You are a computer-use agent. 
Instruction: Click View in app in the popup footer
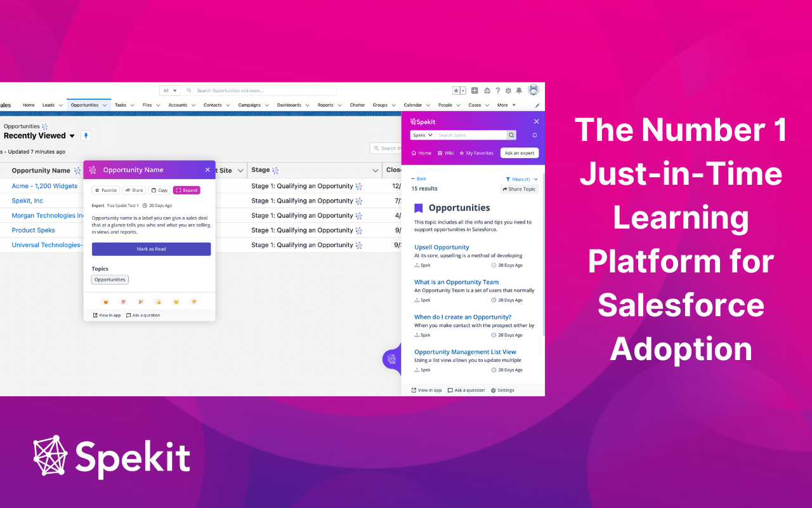point(107,316)
